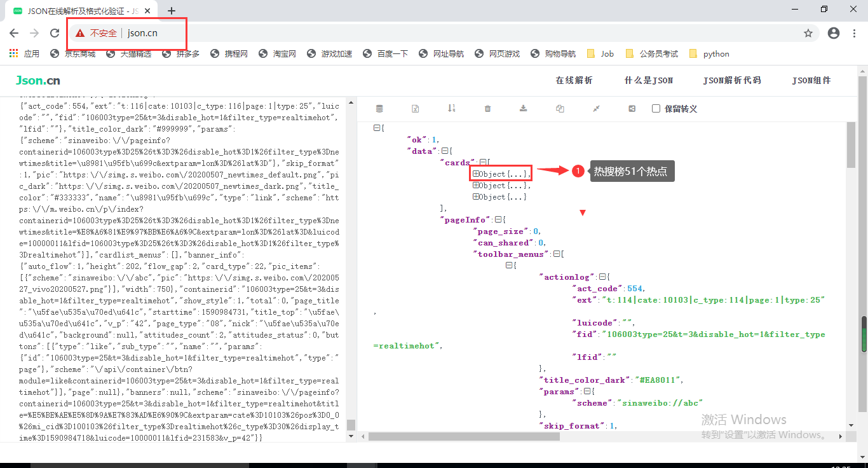
Task: Collapse the "params" object node
Action: tap(587, 391)
